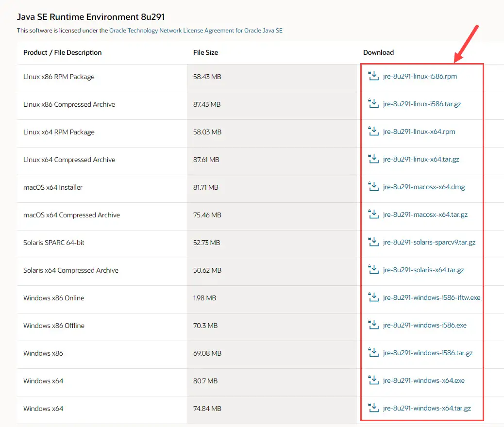Image resolution: width=504 pixels, height=427 pixels.
Task: Click the jre-8u291-solaris-sparcv9.tar.gz link
Action: click(429, 242)
